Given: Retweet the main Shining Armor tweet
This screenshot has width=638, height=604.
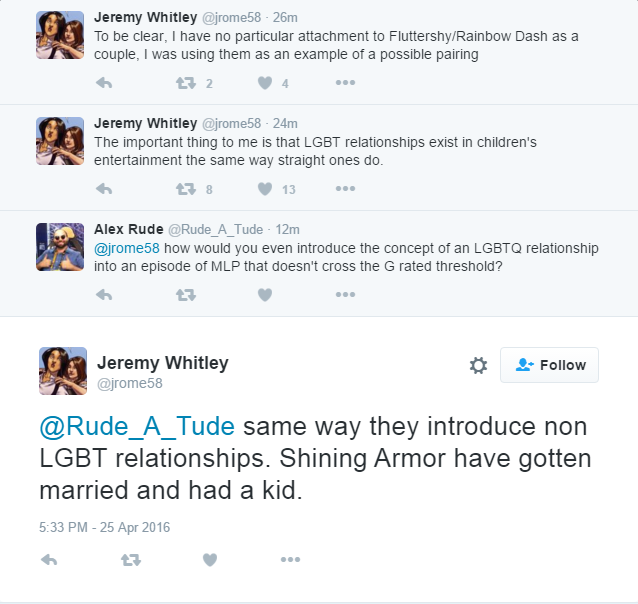Looking at the screenshot, I should (x=130, y=560).
